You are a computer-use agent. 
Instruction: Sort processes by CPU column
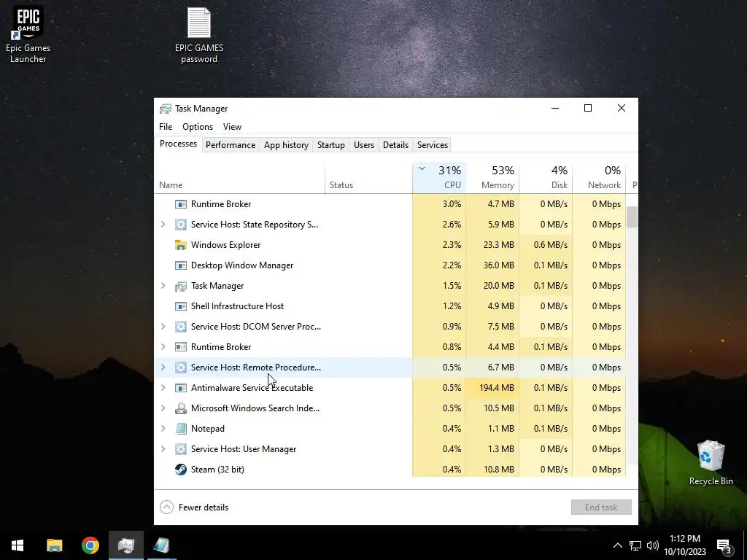point(439,178)
